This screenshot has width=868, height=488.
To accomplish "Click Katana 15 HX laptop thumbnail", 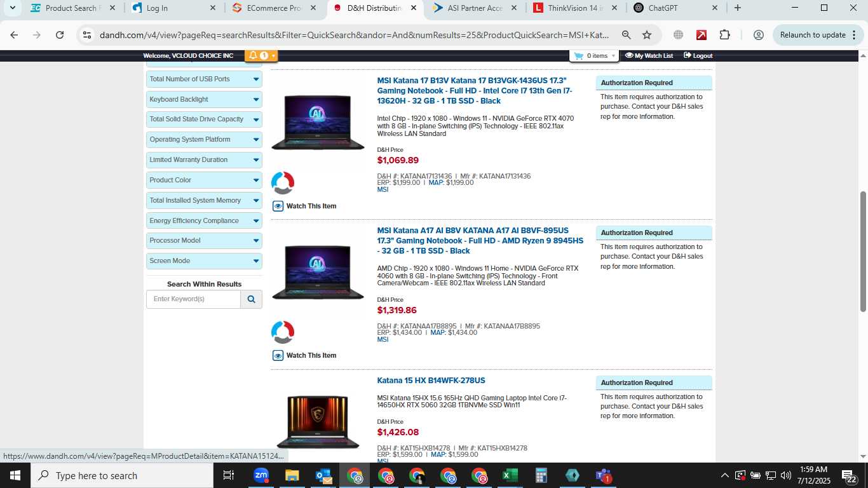I will pos(318,421).
